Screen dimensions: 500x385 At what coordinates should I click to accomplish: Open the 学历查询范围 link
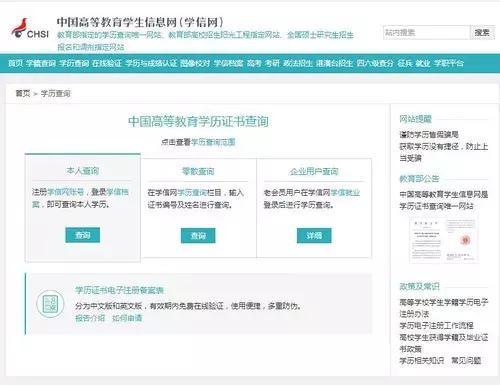[x=213, y=142]
